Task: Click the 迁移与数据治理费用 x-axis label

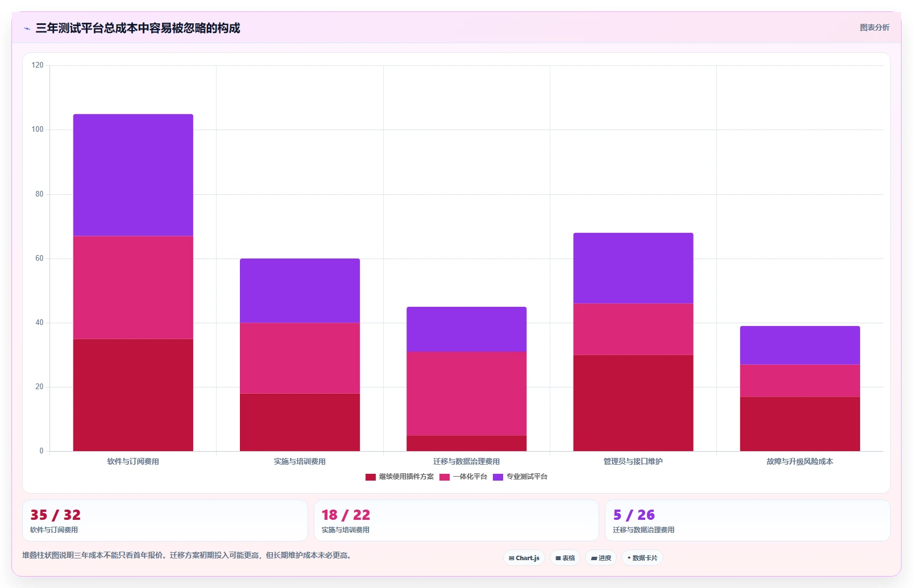Action: click(x=466, y=462)
